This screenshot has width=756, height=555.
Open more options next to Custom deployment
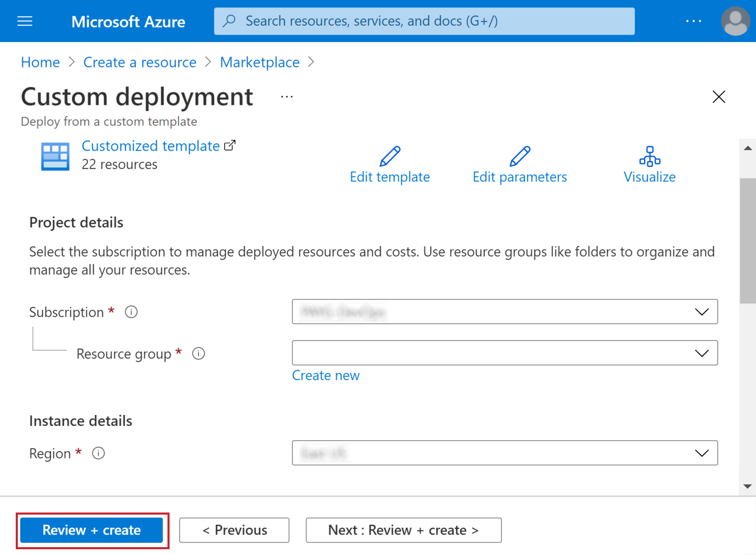[x=287, y=97]
